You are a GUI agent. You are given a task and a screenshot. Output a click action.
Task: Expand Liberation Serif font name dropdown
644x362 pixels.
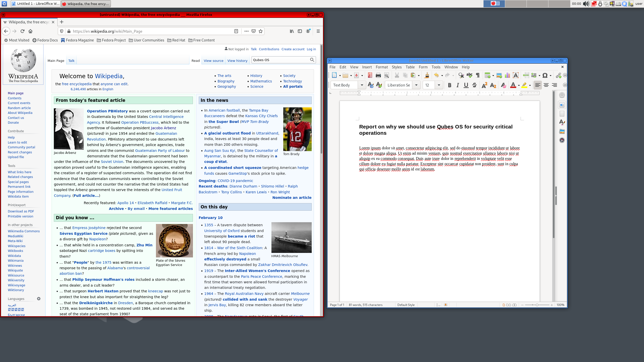click(x=416, y=85)
